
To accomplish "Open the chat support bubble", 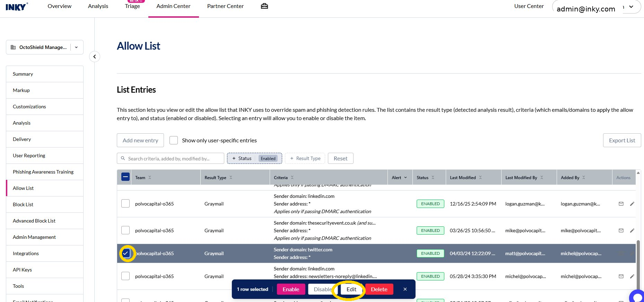I will coord(637,297).
